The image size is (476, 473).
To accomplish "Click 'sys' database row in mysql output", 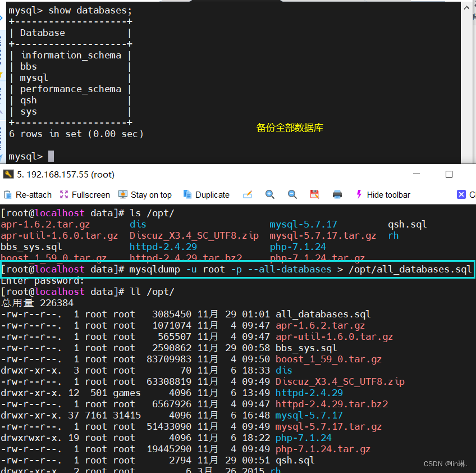I will (x=28, y=112).
